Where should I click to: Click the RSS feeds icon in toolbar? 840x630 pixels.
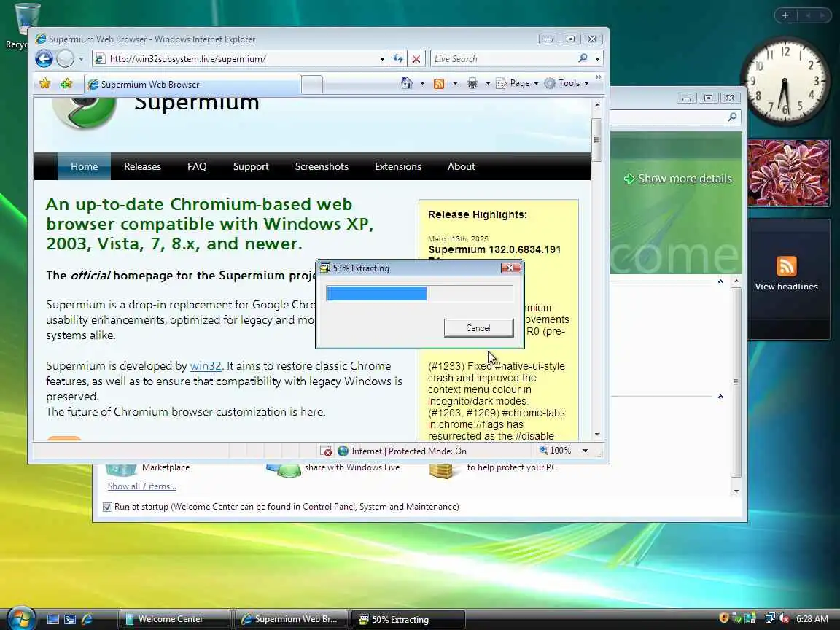tap(439, 84)
